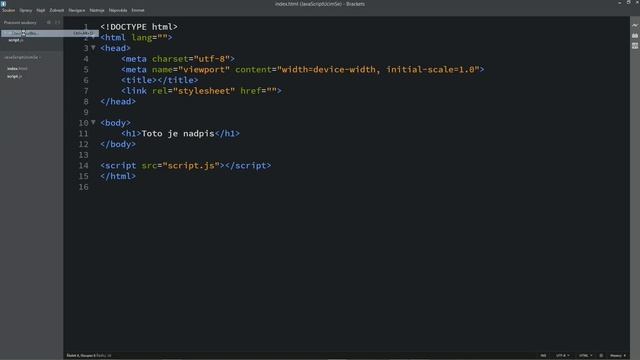Open index.html in project file tree
The image size is (640, 360).
(x=17, y=69)
